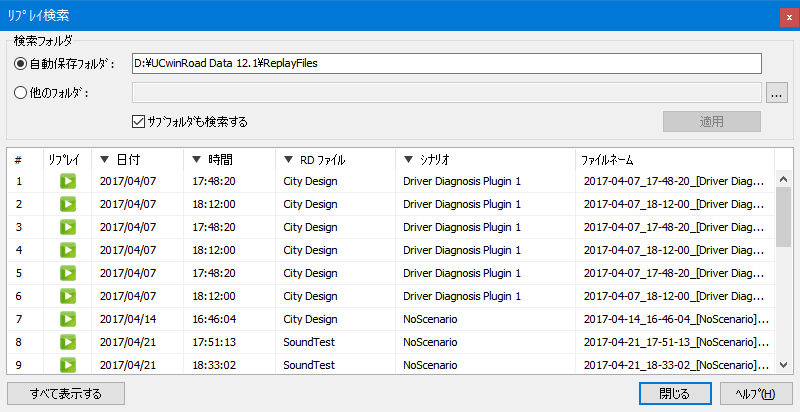800x412 pixels.
Task: Select the 他のフォルダ radio button
Action: [21, 93]
